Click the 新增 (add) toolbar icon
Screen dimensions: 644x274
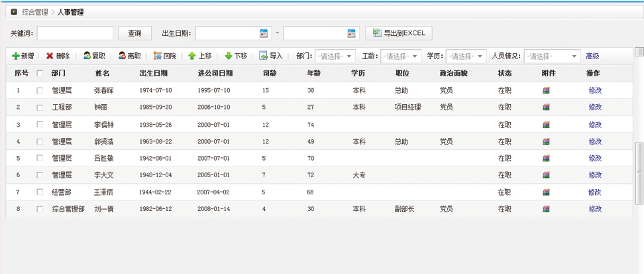coord(16,56)
